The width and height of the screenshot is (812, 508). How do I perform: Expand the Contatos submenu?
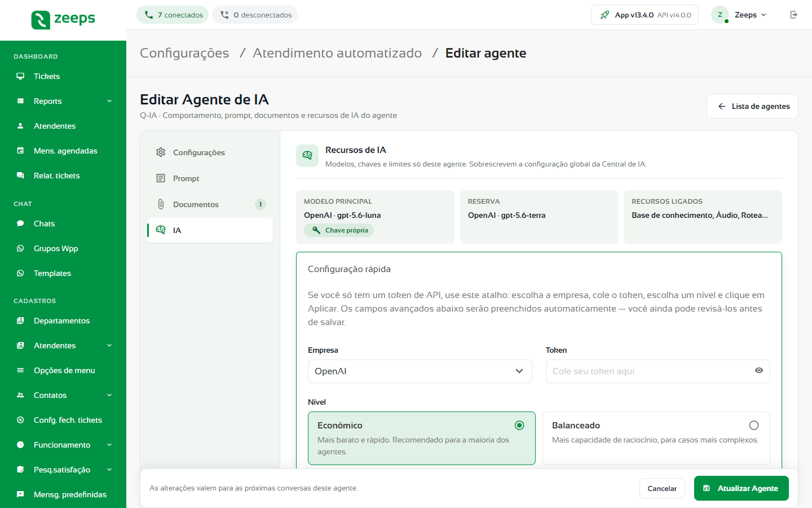tap(109, 395)
